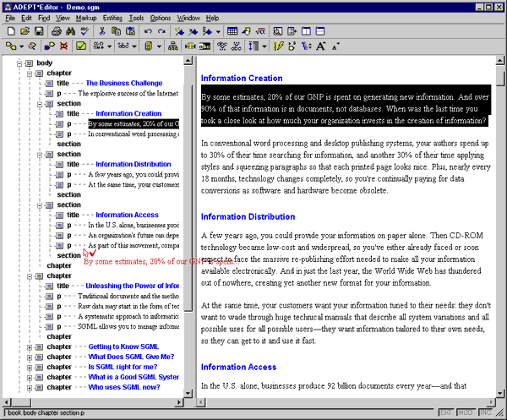The width and height of the screenshot is (507, 420).
Task: Open the File menu
Action: click(10, 18)
